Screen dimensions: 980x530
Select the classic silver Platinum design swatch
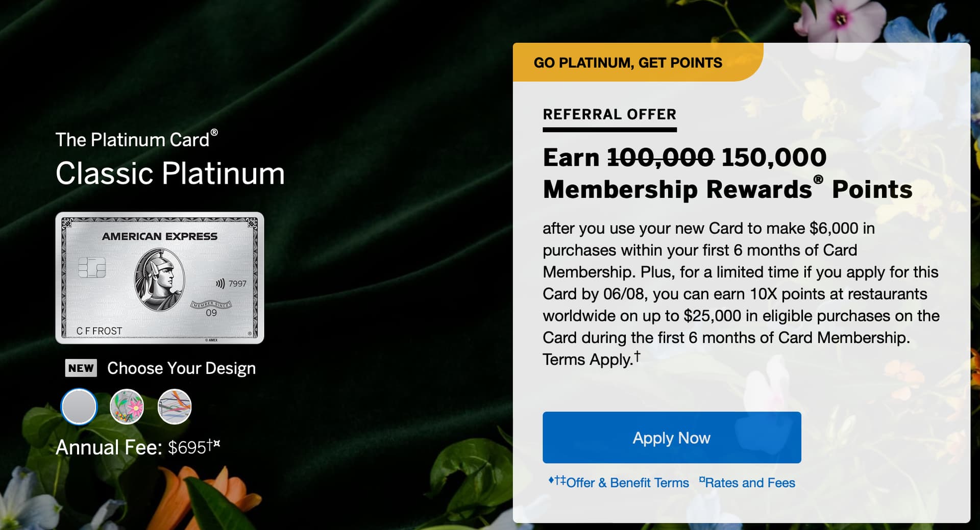[x=79, y=407]
